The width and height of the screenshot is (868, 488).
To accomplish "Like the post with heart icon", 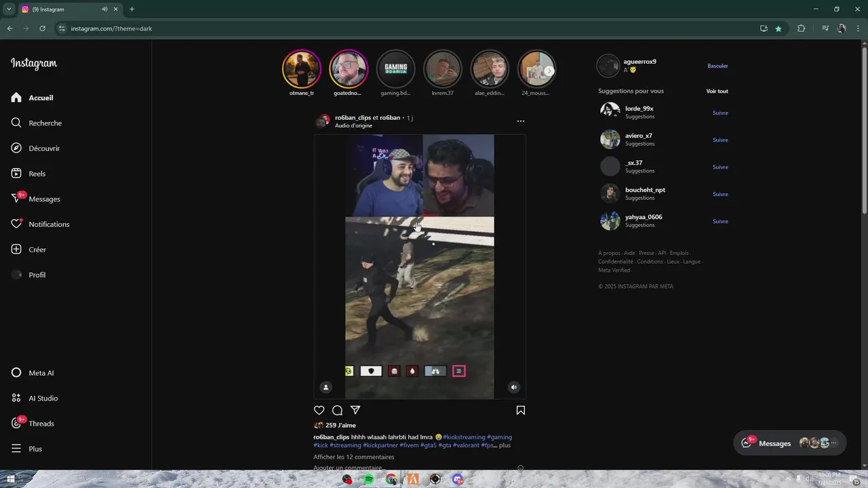I will tap(319, 410).
